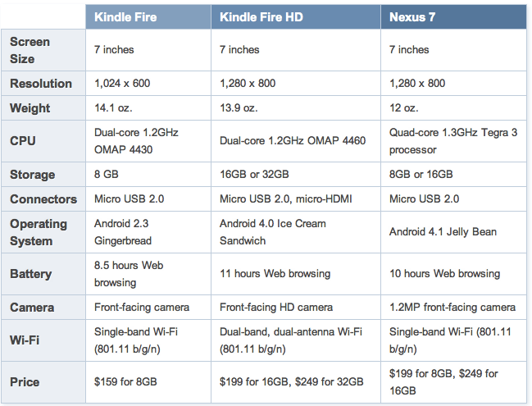The image size is (532, 406).
Task: Click the Connectors row label
Action: pos(43,199)
